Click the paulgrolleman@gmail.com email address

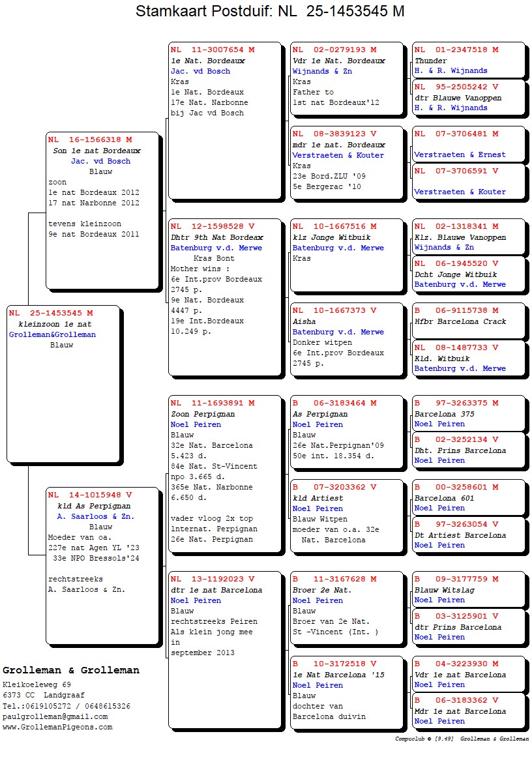tap(49, 716)
